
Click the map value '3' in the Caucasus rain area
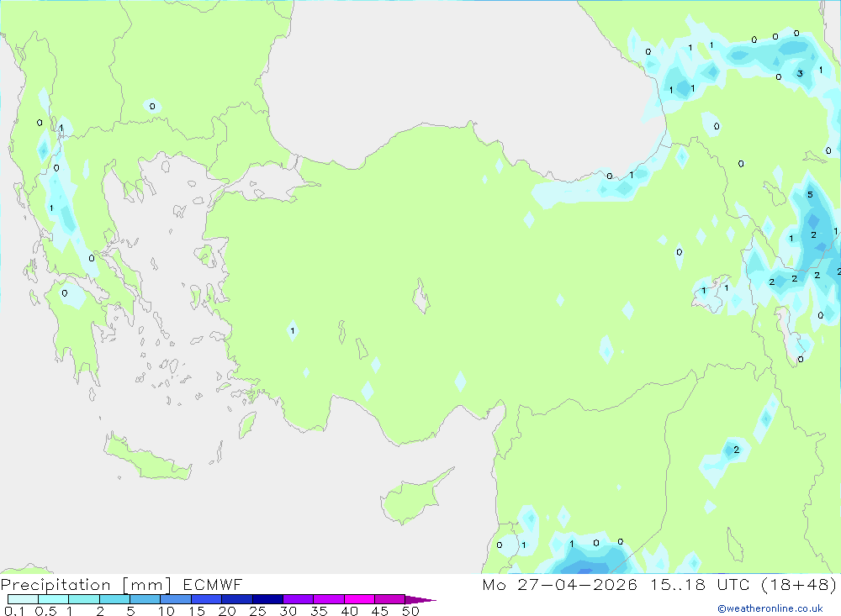(x=800, y=73)
